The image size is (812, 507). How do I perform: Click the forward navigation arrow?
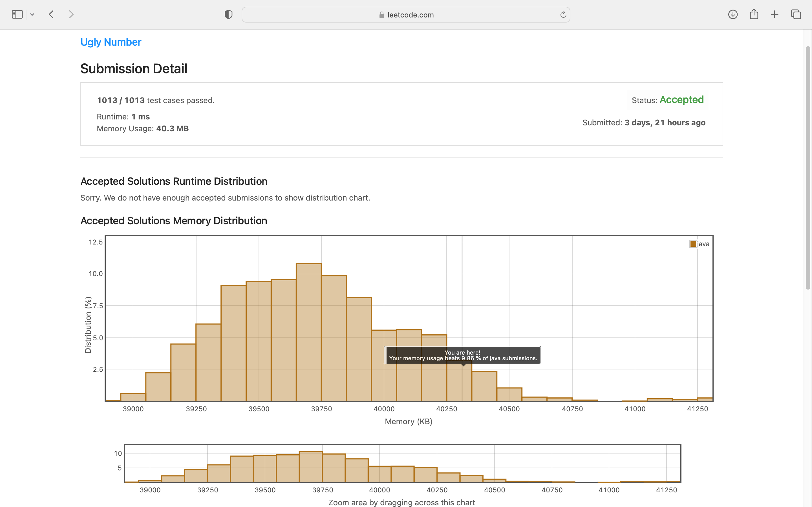tap(71, 14)
